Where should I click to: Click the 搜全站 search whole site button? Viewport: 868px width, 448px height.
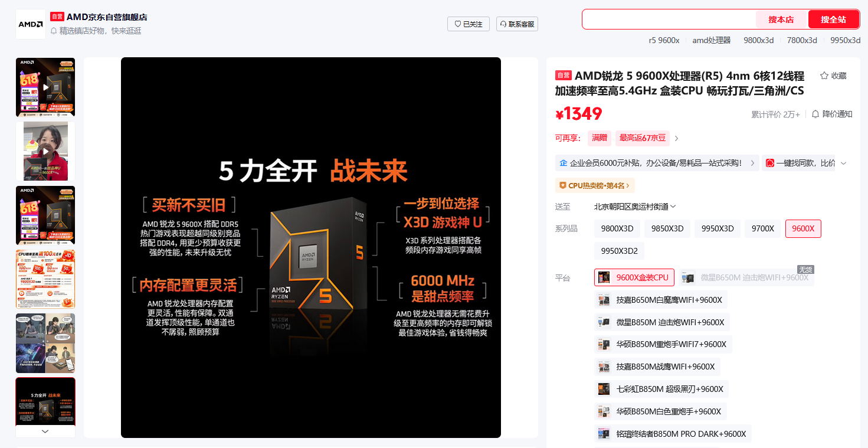(833, 19)
